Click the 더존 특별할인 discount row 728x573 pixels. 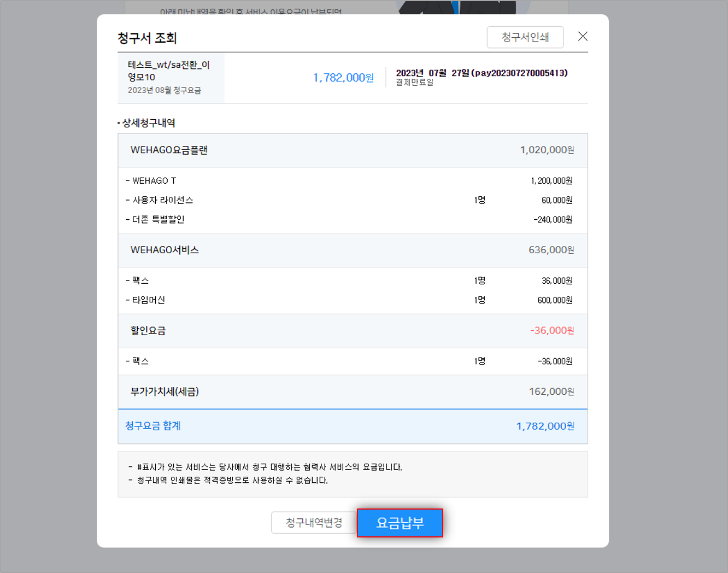pos(158,220)
